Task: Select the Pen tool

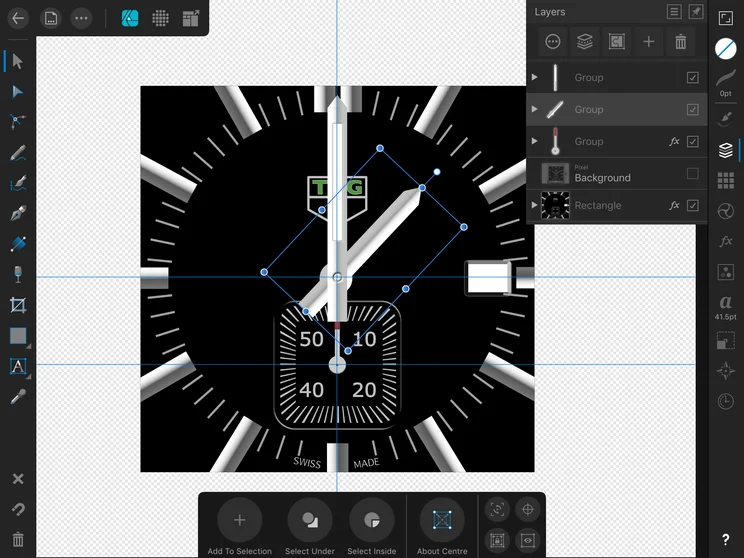Action: [x=18, y=214]
